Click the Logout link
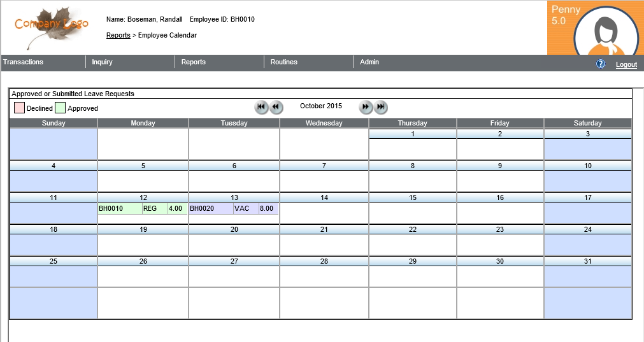Viewport: 644px width, 342px height. coord(626,65)
